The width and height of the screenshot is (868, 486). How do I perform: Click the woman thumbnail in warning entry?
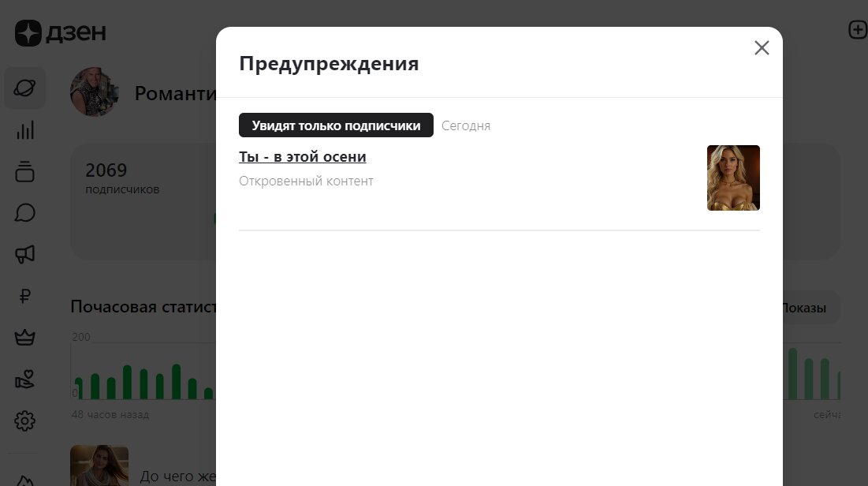tap(733, 178)
